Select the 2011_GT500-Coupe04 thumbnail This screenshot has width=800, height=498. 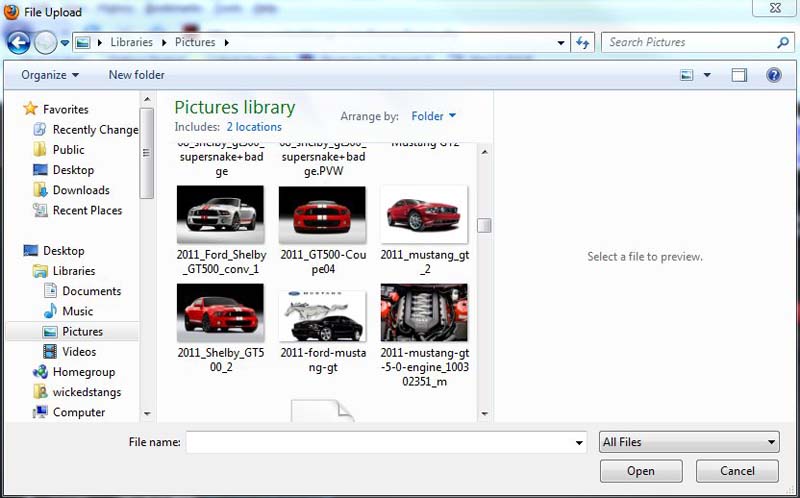322,214
